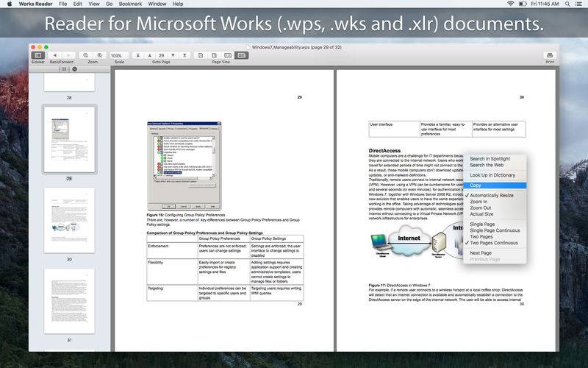The image size is (588, 368).
Task: Go to next page down arrow
Action: point(173,55)
